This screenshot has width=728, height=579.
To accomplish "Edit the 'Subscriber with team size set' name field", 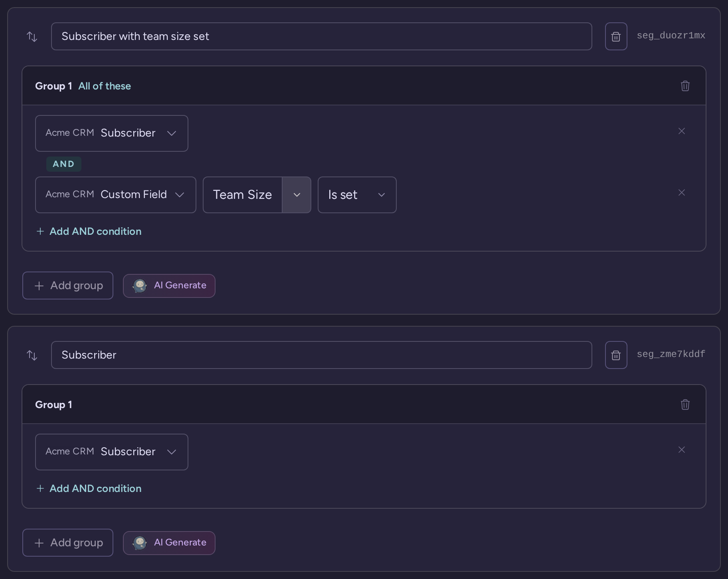I will tap(321, 36).
